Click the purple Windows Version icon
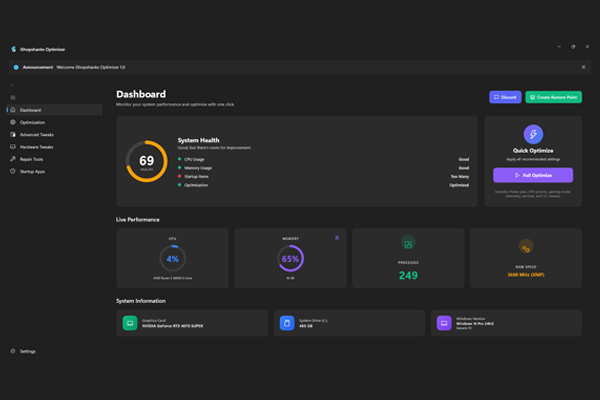Screen dimensions: 600x400 pos(444,323)
